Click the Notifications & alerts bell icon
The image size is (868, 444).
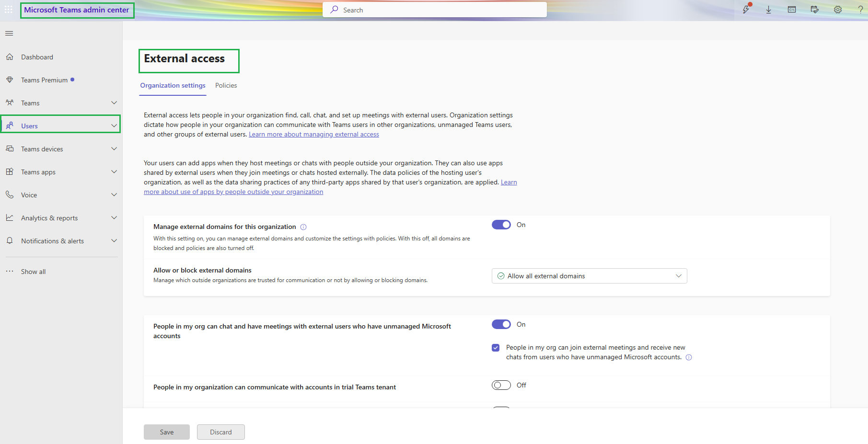click(10, 241)
